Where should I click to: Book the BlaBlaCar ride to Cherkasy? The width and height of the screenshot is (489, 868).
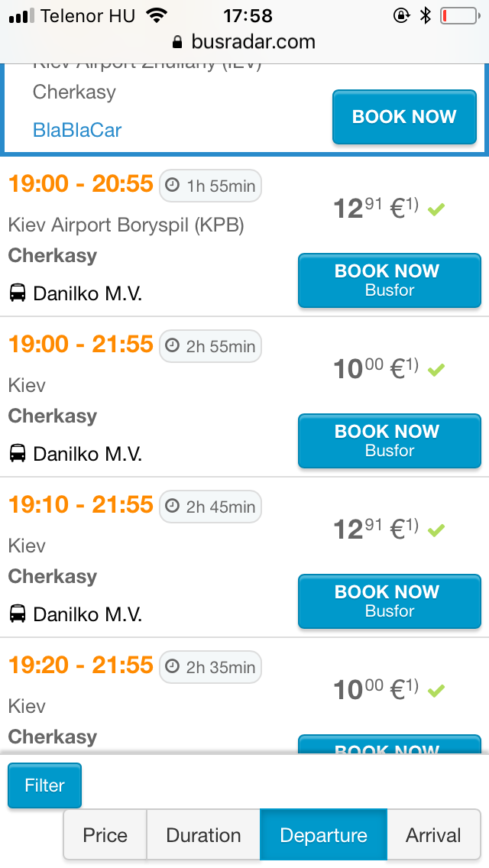pos(404,117)
